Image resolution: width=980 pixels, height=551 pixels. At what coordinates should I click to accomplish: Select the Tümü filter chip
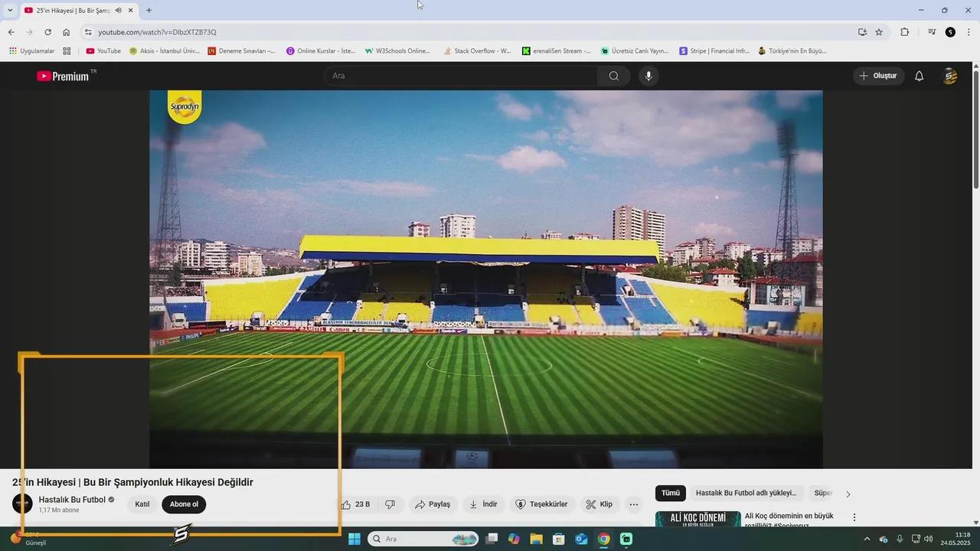[x=670, y=493]
